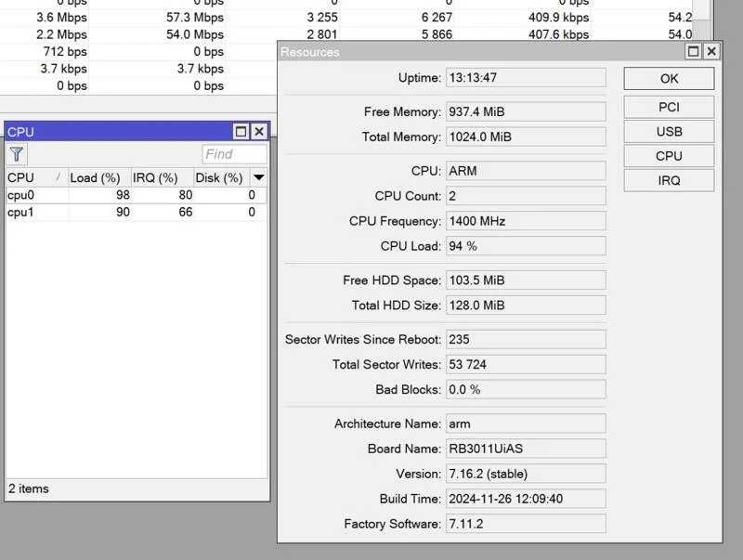
Task: Sort by Disk (%) column header
Action: coord(222,177)
